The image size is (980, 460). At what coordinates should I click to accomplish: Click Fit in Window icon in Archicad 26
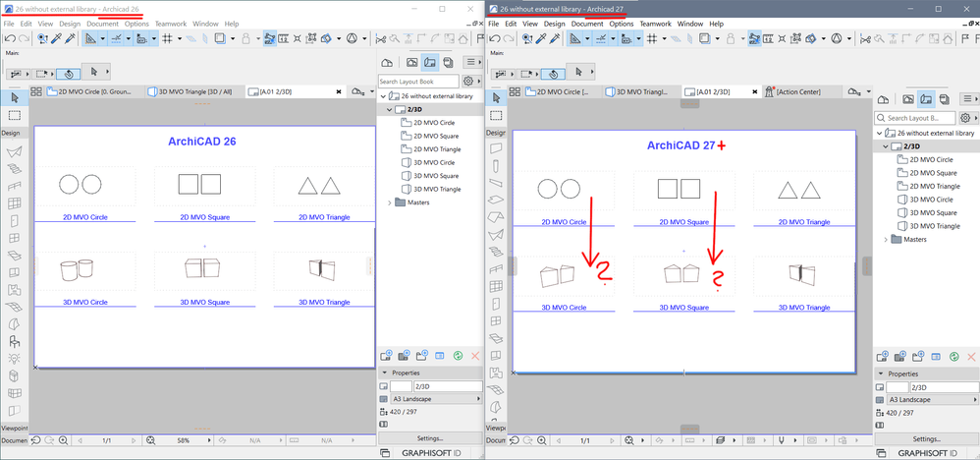(x=150, y=440)
